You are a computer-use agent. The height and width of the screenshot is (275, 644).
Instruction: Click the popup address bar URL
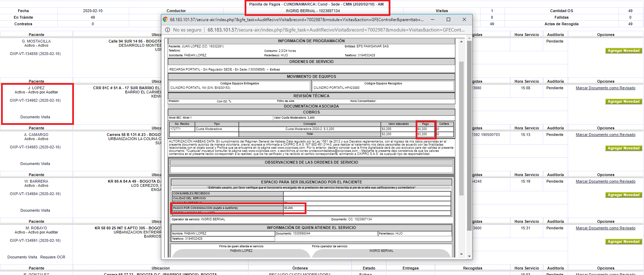[336, 30]
